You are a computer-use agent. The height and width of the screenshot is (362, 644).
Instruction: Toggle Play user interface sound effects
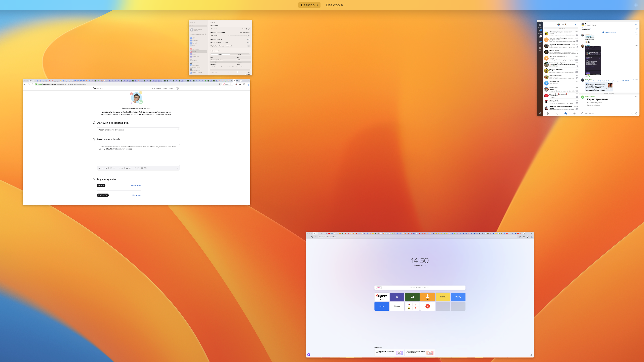click(248, 42)
